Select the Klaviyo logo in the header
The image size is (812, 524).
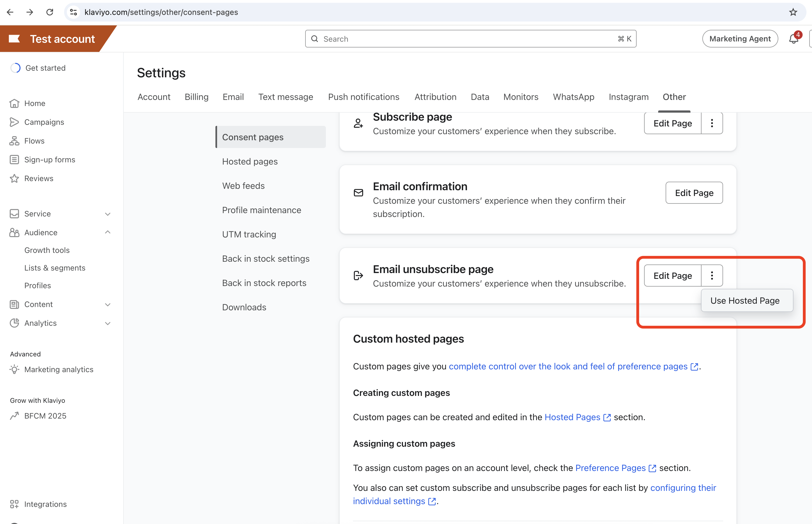pos(14,38)
